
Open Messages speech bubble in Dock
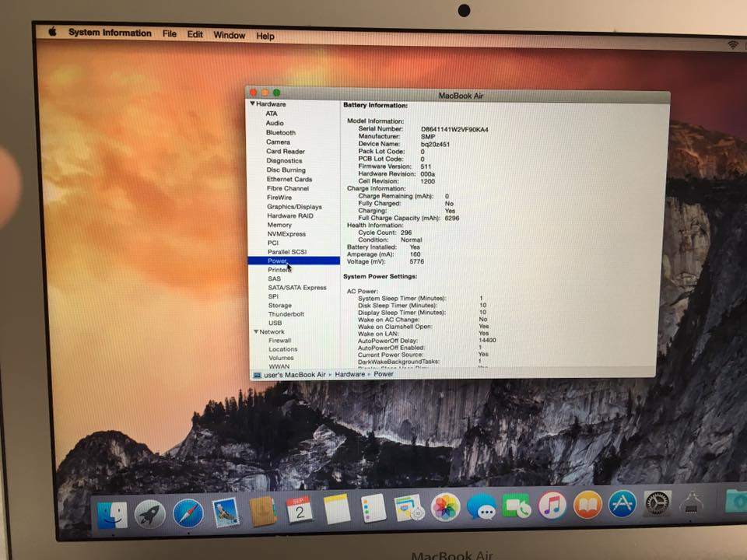[x=481, y=506]
